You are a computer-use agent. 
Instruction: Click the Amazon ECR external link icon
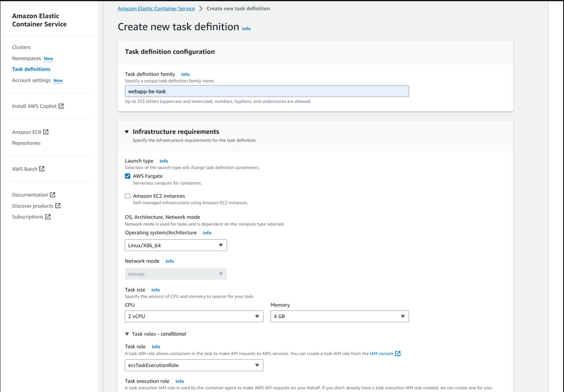(46, 132)
